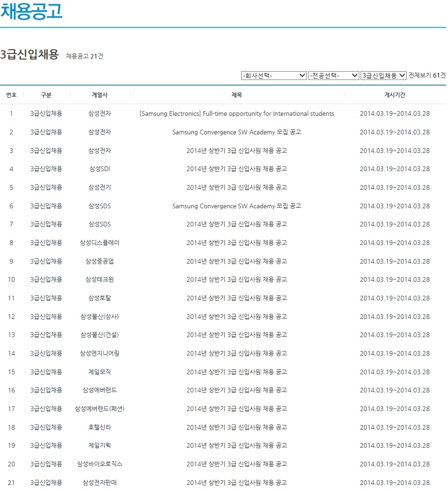Select the 삼성테크윈 affiliate cell

(99, 279)
